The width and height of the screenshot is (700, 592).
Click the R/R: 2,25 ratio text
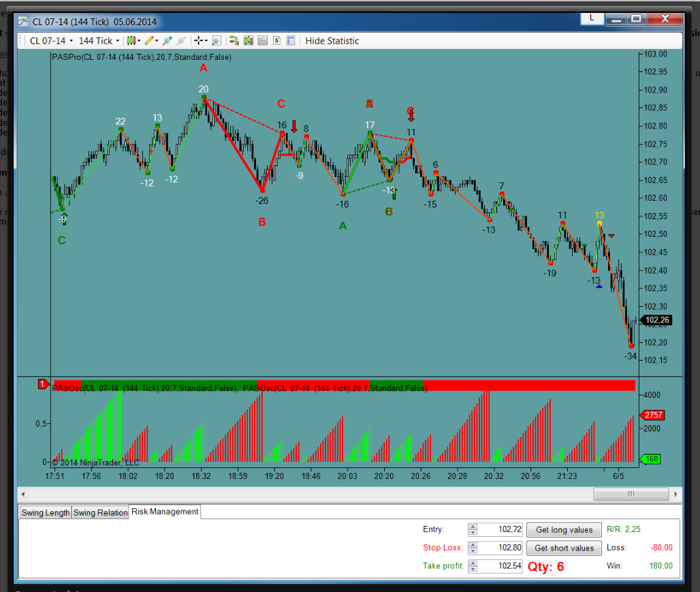pos(624,529)
